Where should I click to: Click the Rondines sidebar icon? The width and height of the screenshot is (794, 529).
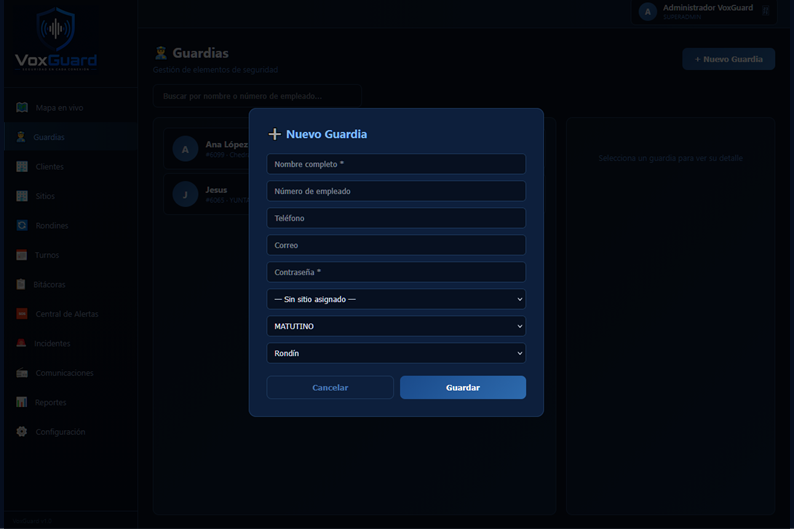[22, 225]
